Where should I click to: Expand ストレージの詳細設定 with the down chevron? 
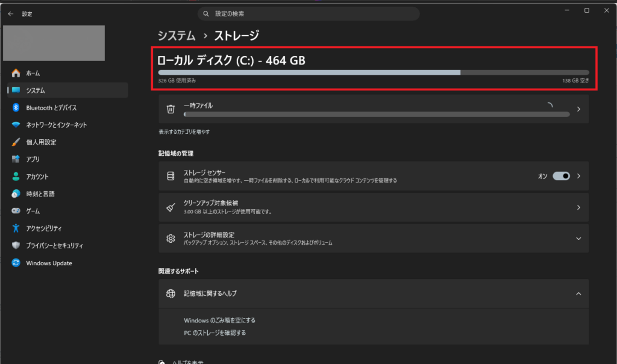[x=578, y=239]
